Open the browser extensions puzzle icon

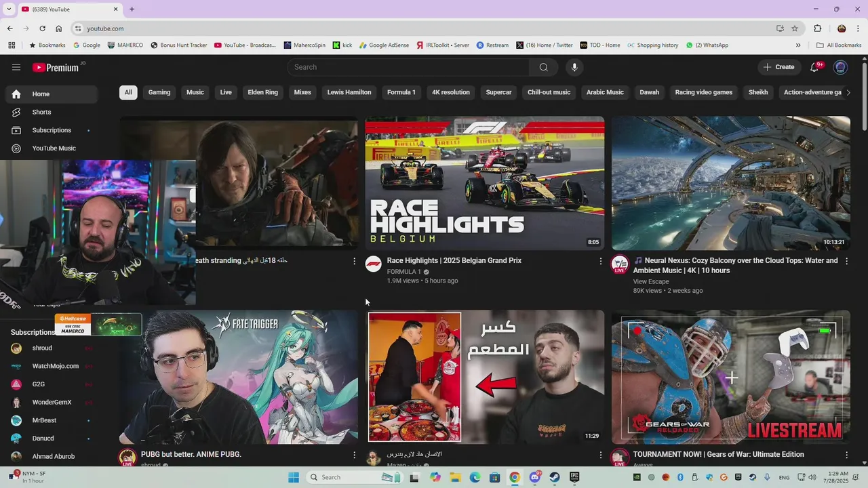[818, 28]
